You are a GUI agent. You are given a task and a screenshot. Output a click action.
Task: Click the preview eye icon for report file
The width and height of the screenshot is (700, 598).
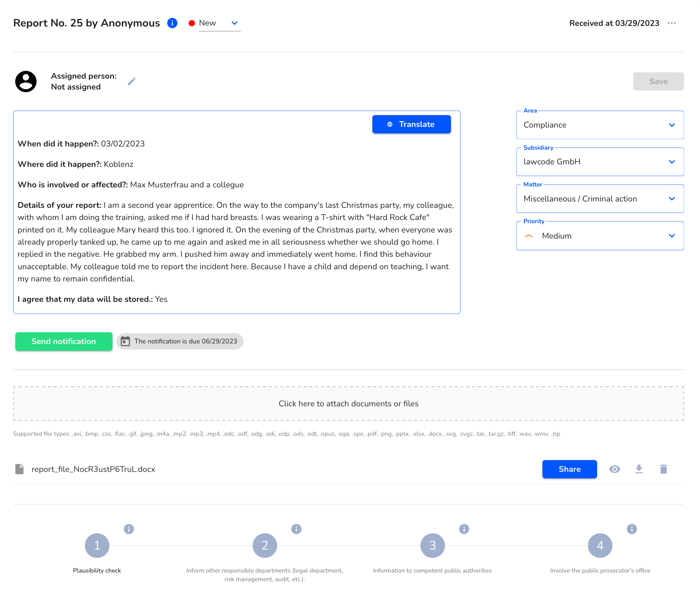pos(615,469)
